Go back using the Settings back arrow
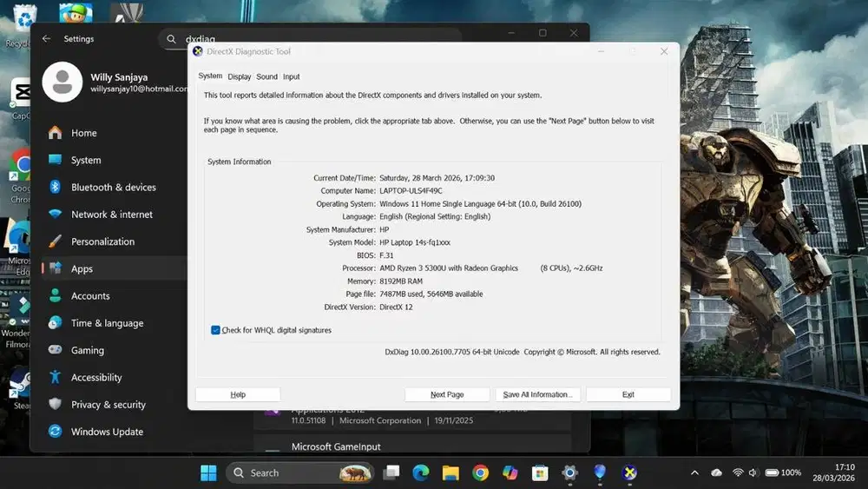 pos(47,39)
